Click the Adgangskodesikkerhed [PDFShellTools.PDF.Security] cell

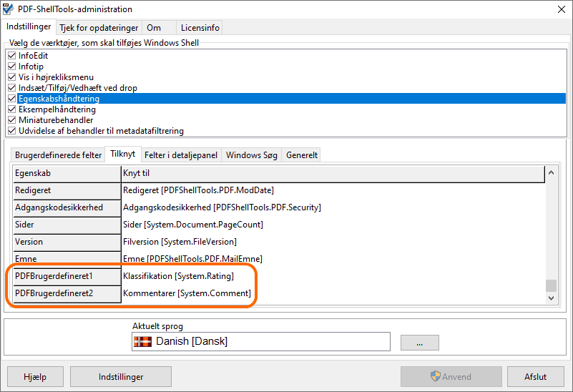click(333, 207)
